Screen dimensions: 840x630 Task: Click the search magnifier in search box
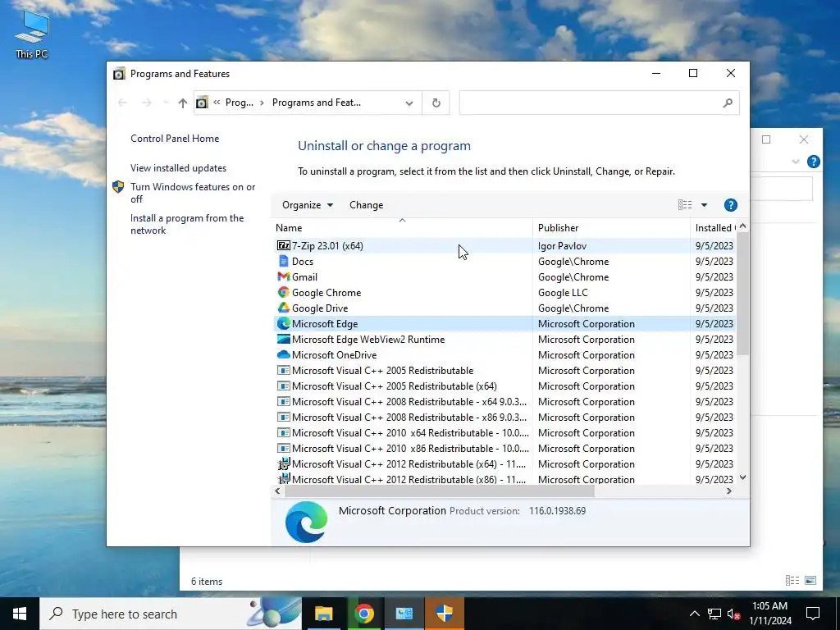728,103
